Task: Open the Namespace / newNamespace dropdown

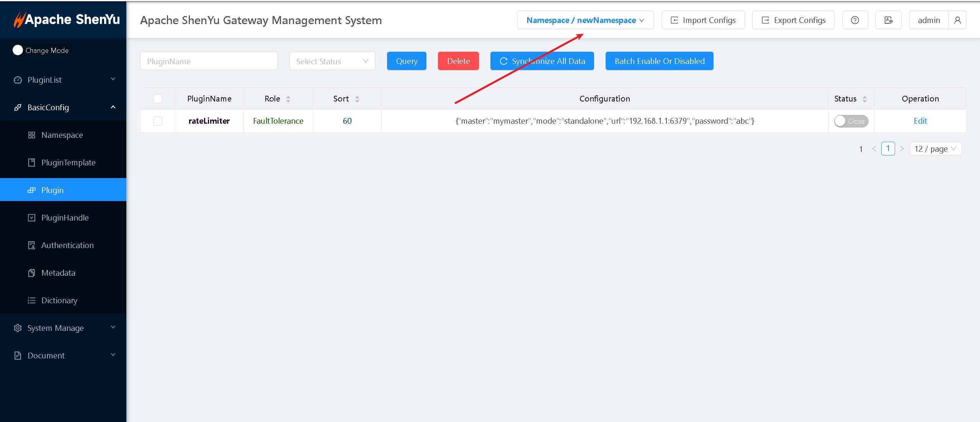Action: pos(585,20)
